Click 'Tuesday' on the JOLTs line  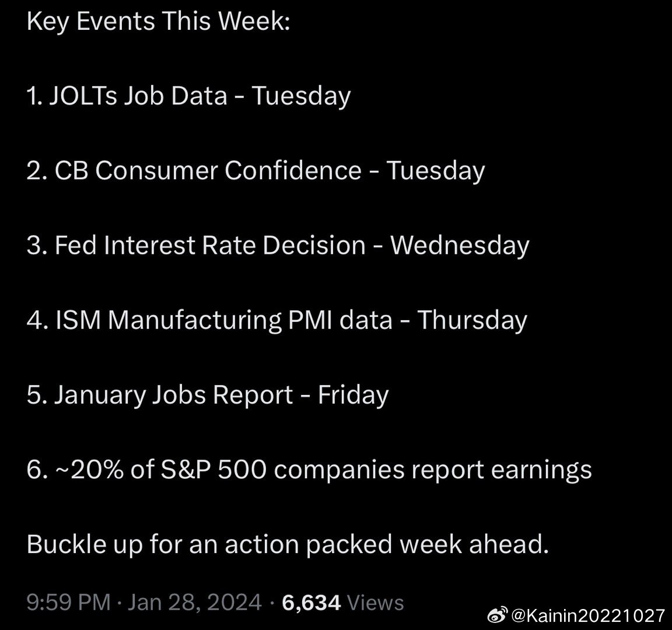pos(301,96)
